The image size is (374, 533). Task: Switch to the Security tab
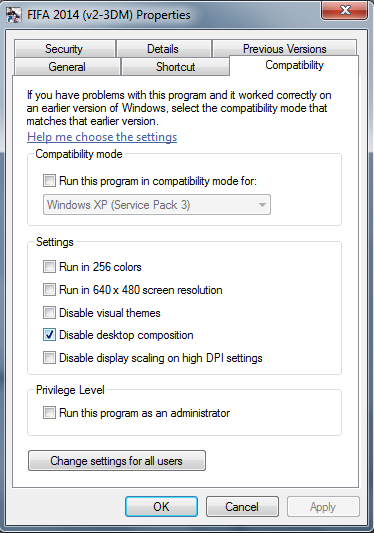pos(64,49)
